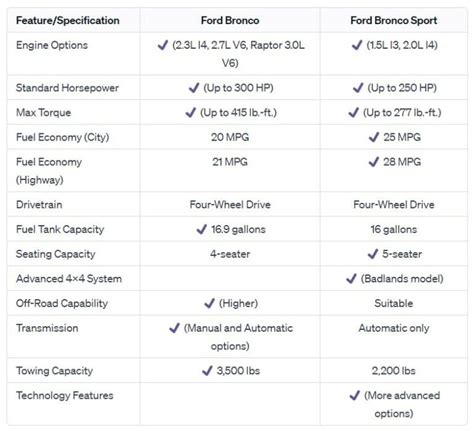Click the Automatic only cell

(x=394, y=328)
